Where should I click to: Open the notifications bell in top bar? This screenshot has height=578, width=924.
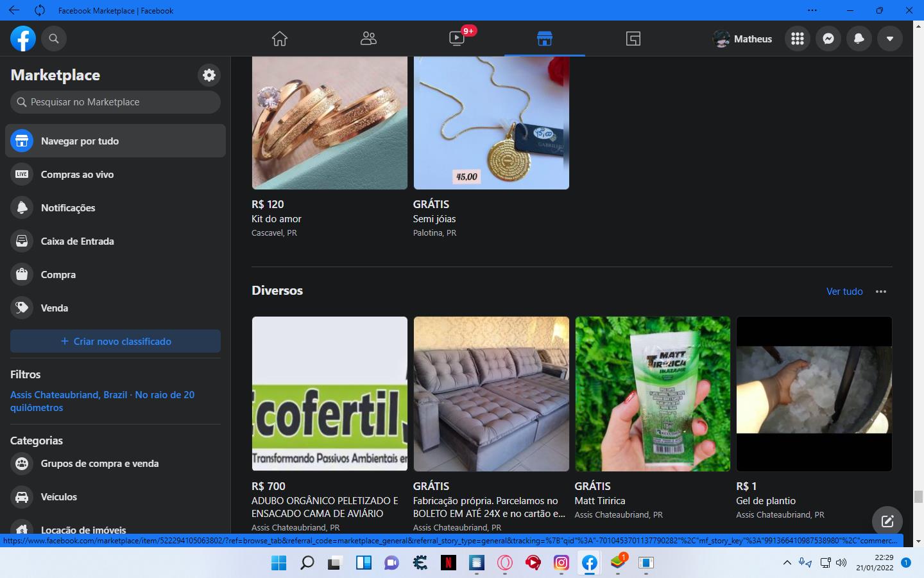[859, 39]
